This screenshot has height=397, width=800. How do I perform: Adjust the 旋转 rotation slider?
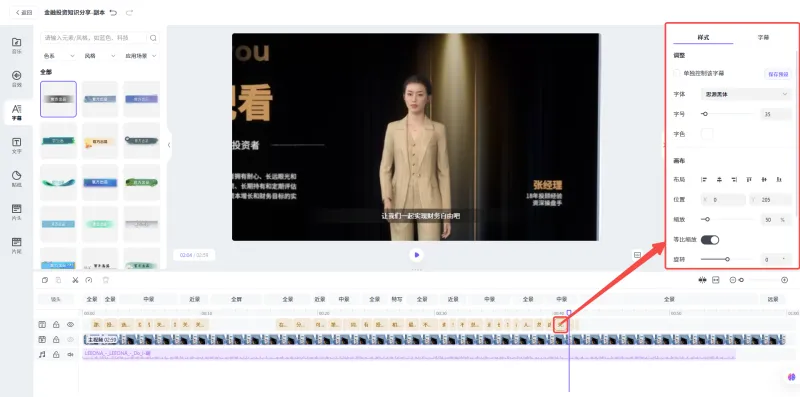click(728, 259)
